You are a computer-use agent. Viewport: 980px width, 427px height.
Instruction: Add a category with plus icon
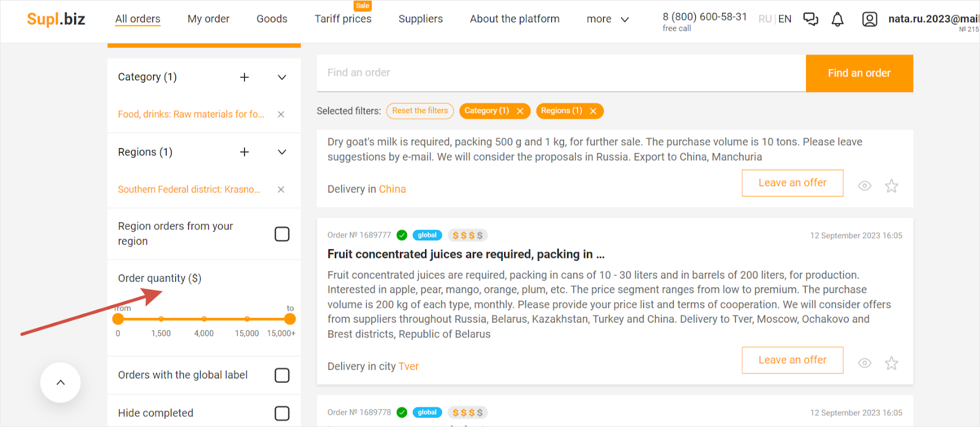click(244, 77)
